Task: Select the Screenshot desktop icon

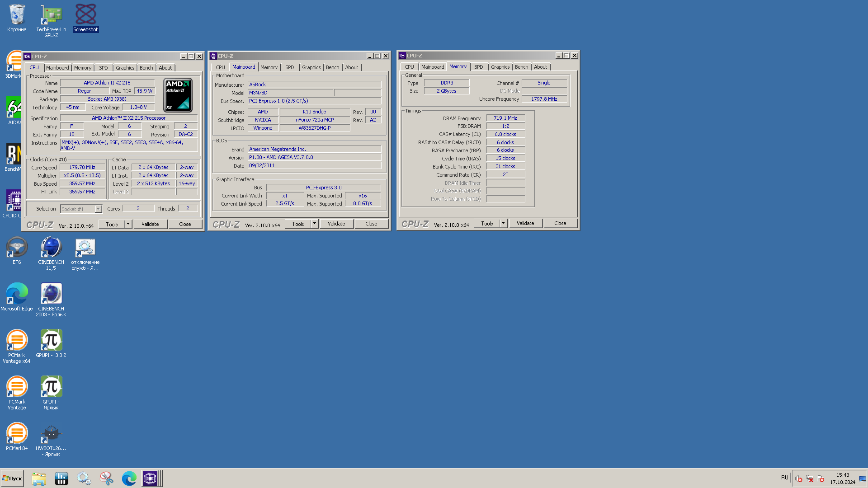Action: (x=85, y=18)
